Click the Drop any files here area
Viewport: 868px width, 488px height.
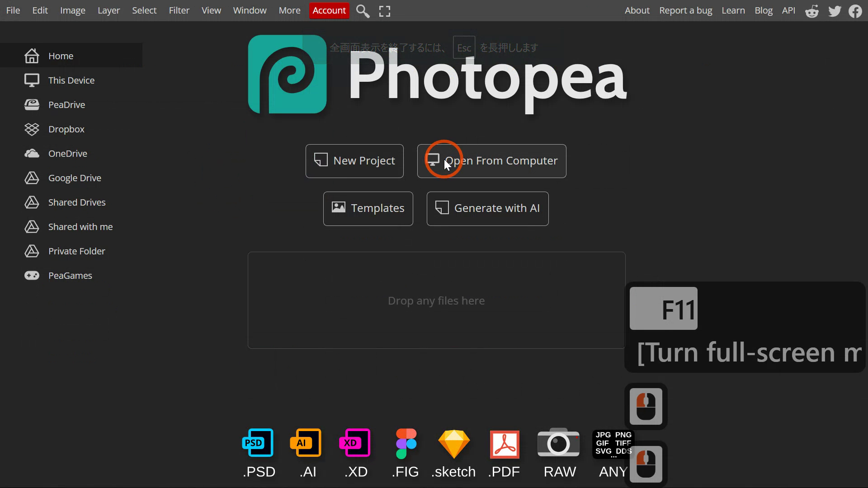(436, 300)
